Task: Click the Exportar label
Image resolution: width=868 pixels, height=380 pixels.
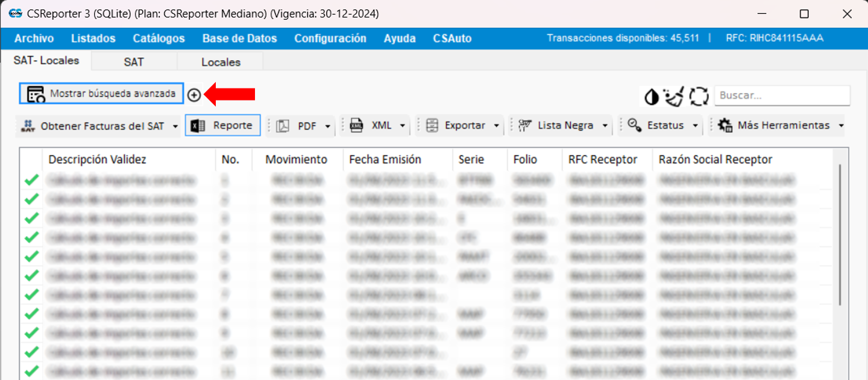Action: (465, 125)
